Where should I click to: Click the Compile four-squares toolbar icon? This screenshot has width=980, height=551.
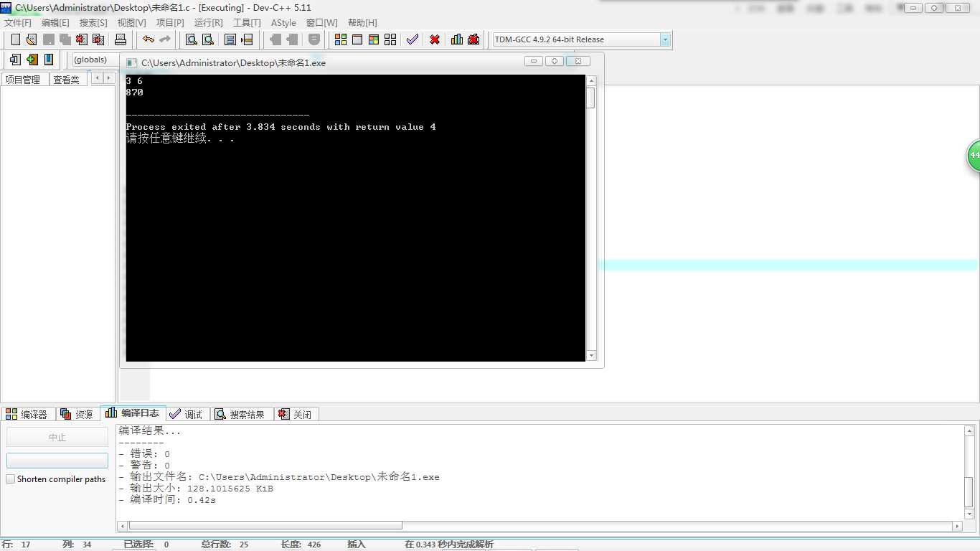341,39
